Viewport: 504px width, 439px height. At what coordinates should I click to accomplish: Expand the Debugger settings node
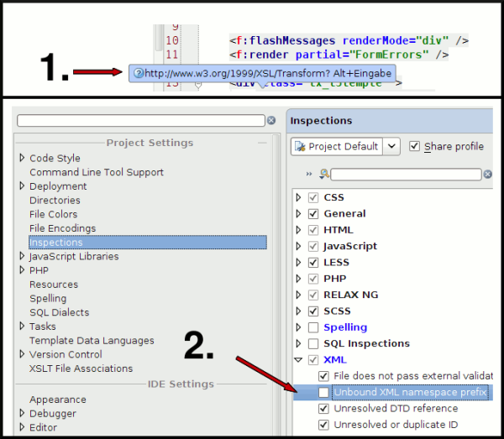22,413
